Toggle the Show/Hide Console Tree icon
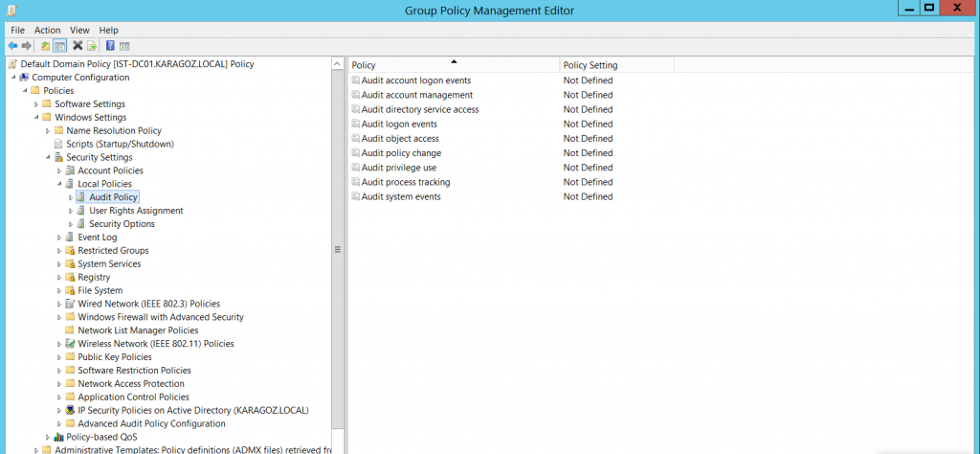This screenshot has width=980, height=454. click(60, 46)
